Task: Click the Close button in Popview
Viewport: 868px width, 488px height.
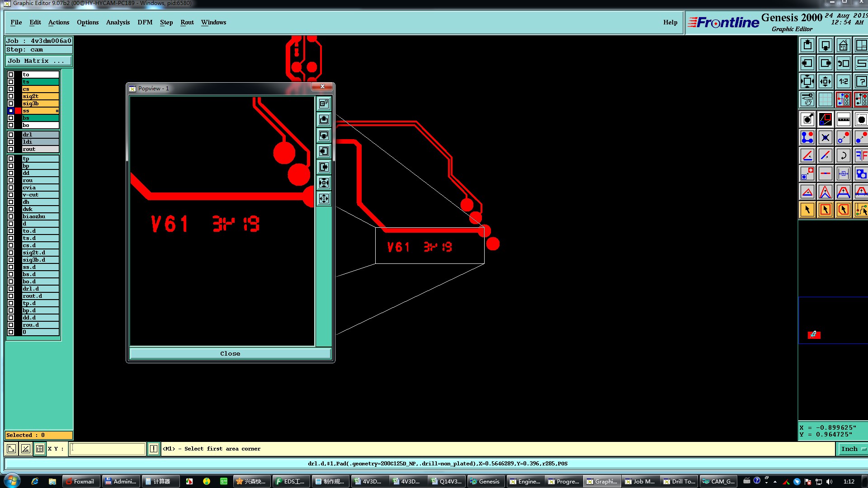Action: pyautogui.click(x=230, y=353)
